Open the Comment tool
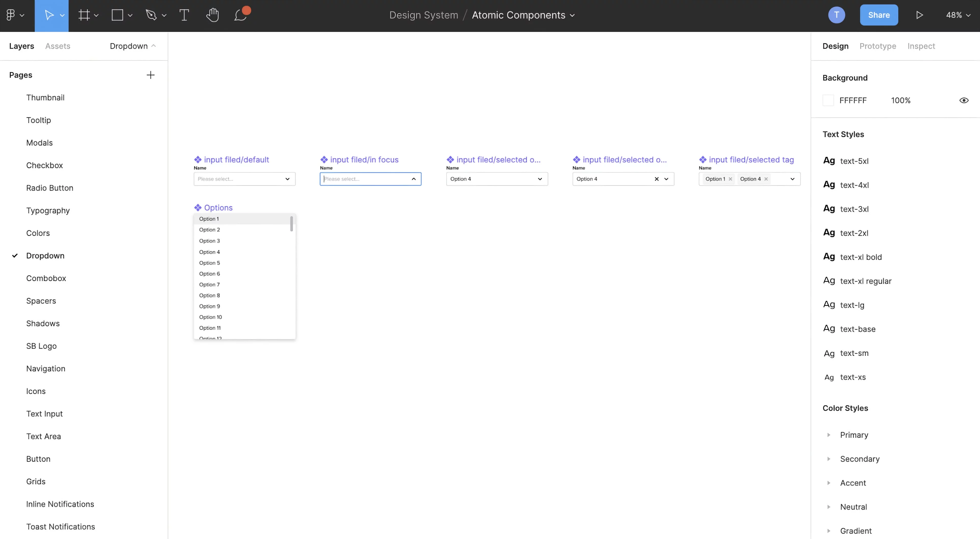Image resolution: width=980 pixels, height=539 pixels. [241, 15]
